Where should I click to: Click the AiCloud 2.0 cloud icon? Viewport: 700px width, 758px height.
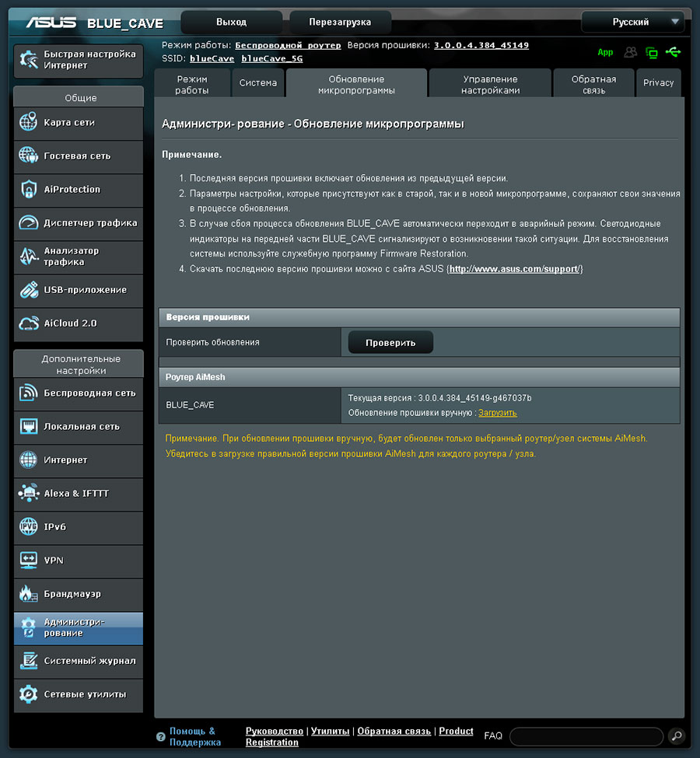click(x=29, y=323)
